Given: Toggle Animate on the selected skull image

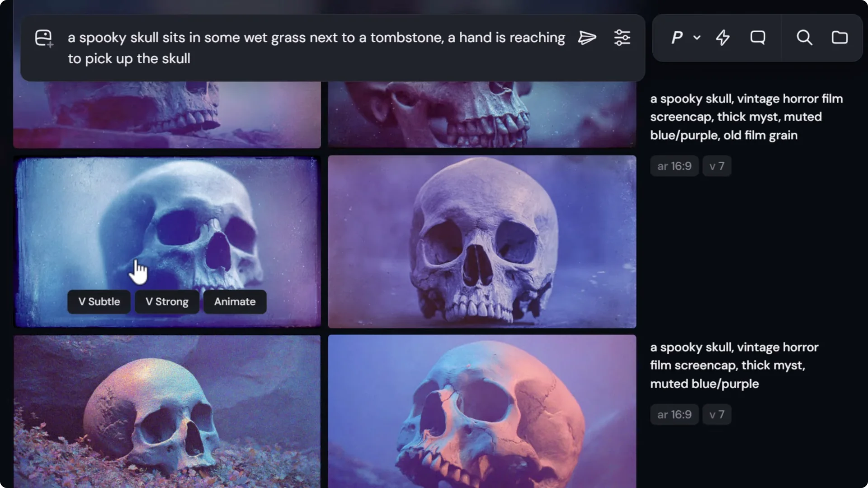Looking at the screenshot, I should click(234, 302).
